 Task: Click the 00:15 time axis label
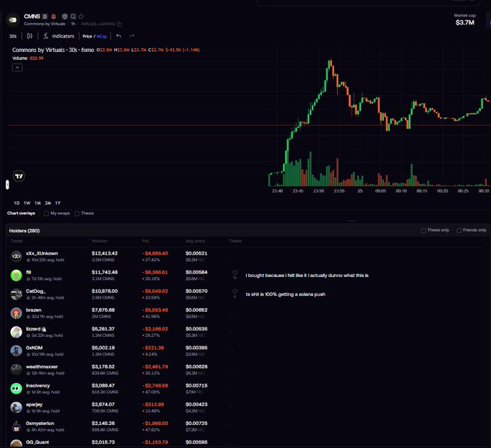pos(422,191)
